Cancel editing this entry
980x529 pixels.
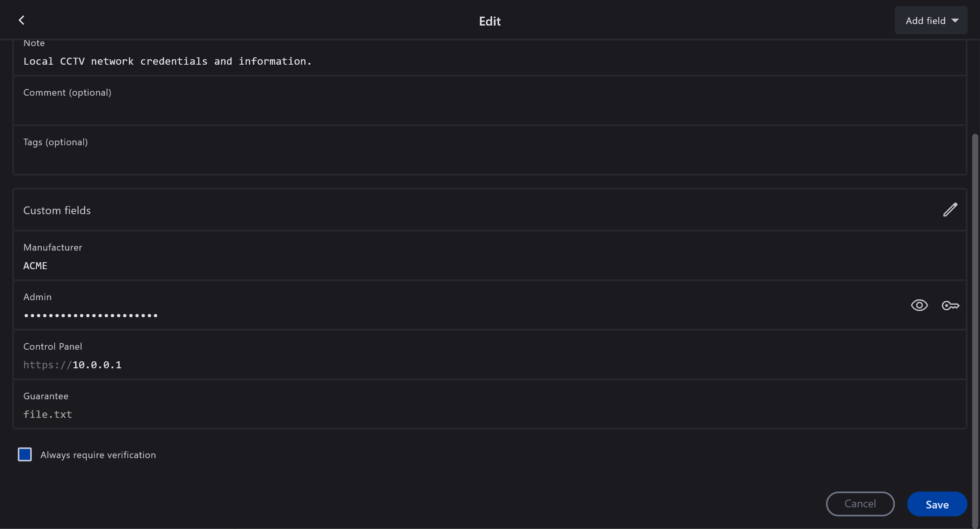click(x=860, y=503)
